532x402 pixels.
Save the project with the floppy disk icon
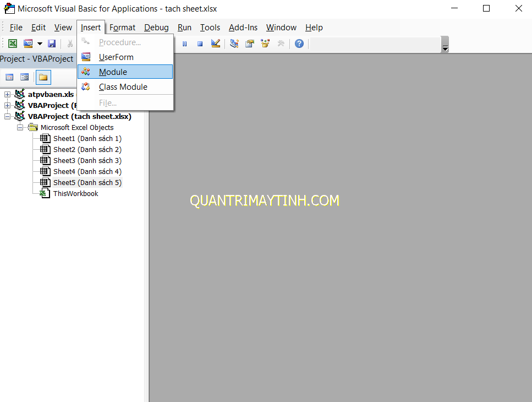tap(52, 44)
